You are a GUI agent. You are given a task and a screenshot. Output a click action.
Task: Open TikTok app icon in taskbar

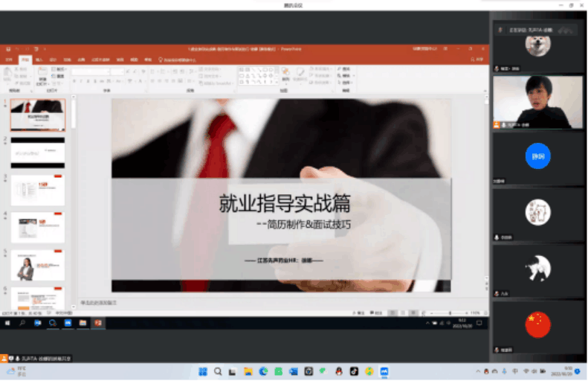pyautogui.click(x=354, y=371)
